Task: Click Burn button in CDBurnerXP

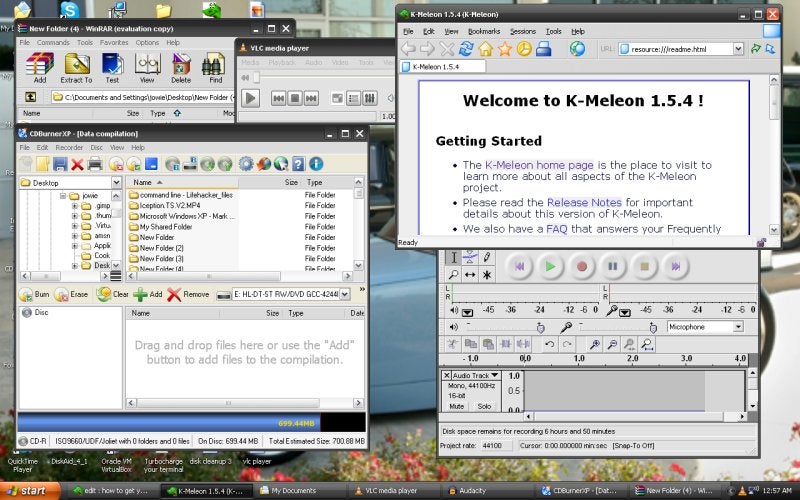Action: tap(35, 294)
